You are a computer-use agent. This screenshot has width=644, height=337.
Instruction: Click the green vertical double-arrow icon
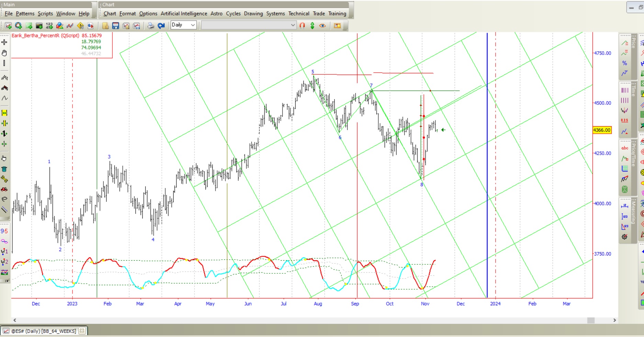pos(312,25)
